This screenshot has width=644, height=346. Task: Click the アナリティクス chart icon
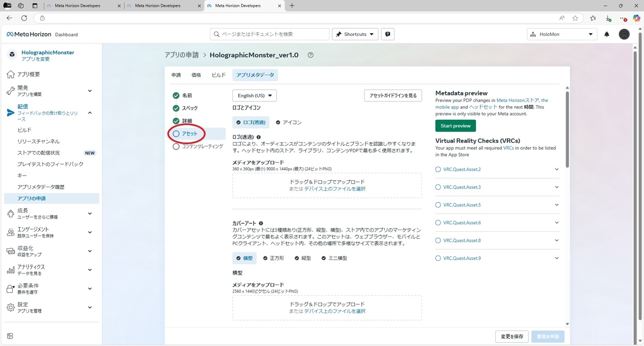[11, 270]
